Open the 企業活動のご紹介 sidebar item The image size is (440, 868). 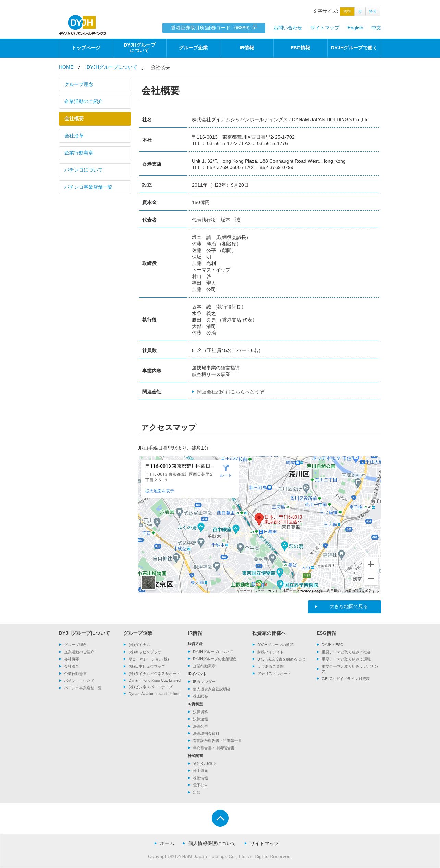click(x=95, y=102)
